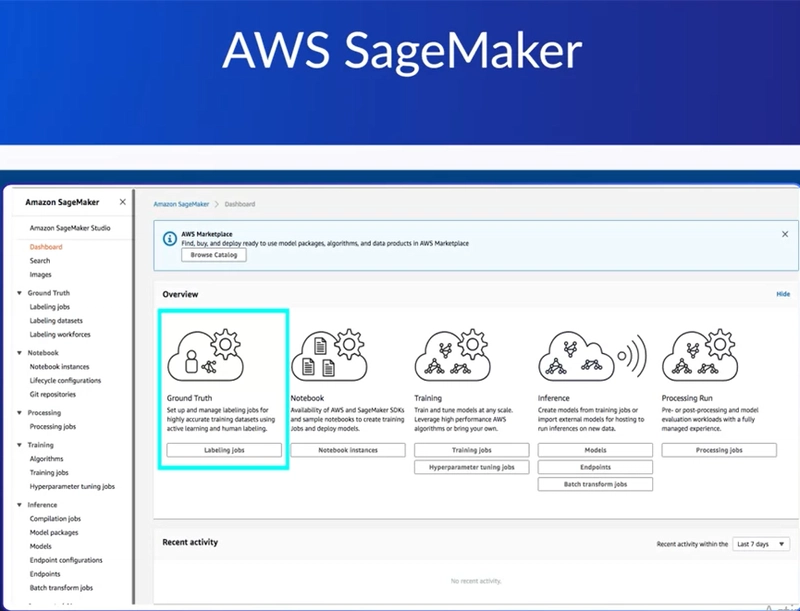Collapse the Ground Truth sidebar section

pyautogui.click(x=19, y=293)
